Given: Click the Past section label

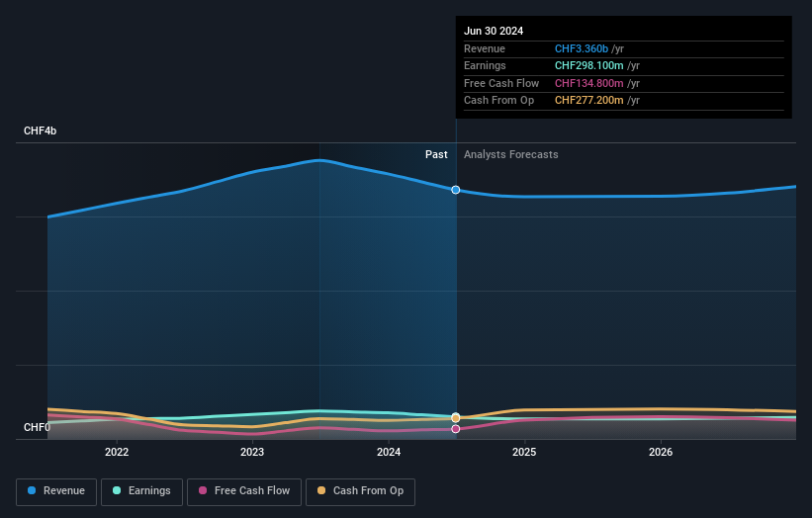Looking at the screenshot, I should 436,154.
